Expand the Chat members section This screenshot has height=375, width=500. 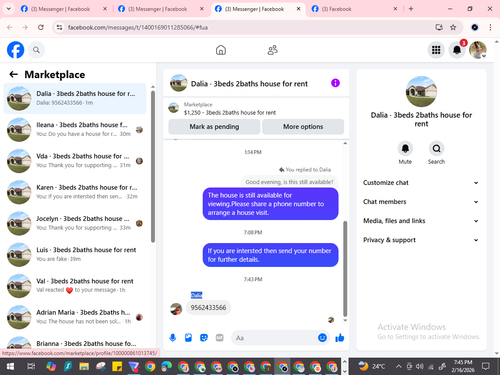tap(421, 202)
